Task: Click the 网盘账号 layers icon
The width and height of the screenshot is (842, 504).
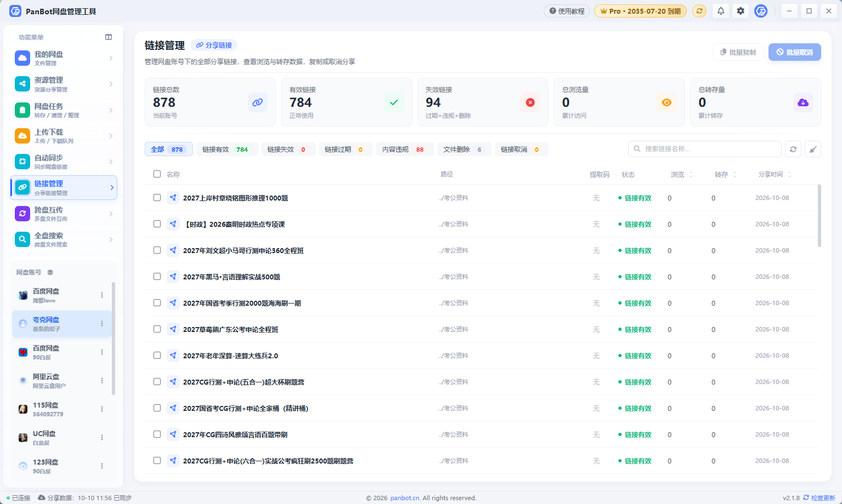Action: [x=50, y=272]
